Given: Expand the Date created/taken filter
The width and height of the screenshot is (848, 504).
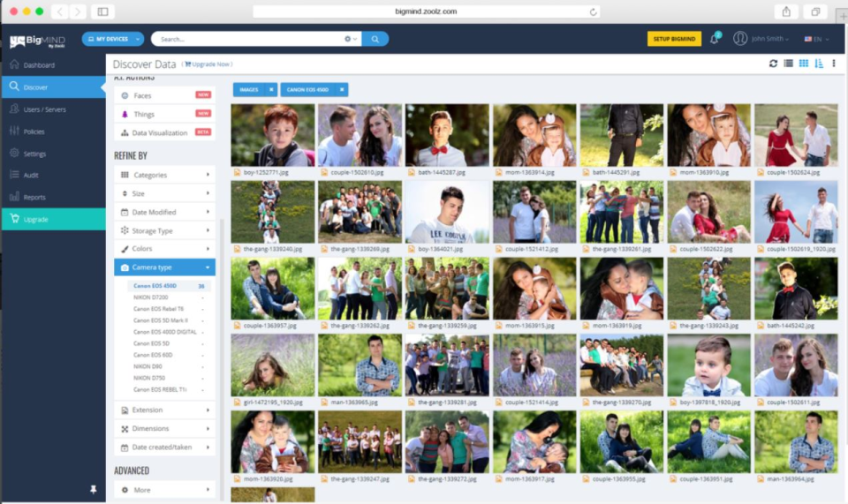Looking at the screenshot, I should coord(164,448).
